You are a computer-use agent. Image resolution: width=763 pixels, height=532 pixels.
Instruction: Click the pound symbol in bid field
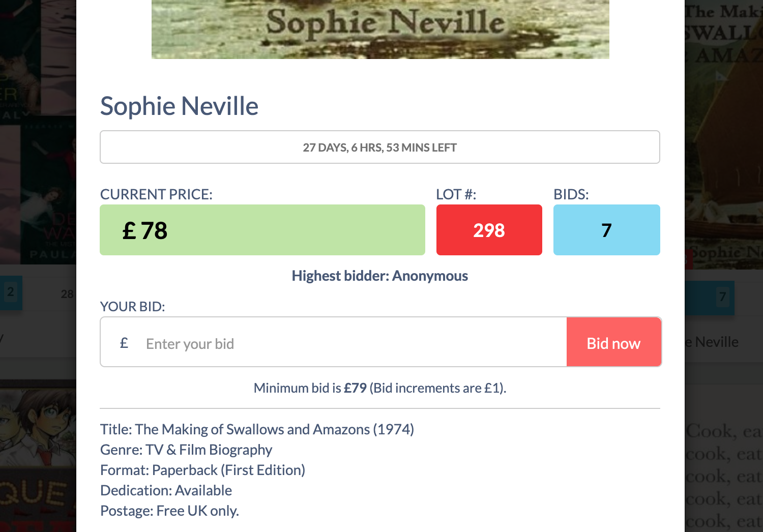[x=124, y=343]
